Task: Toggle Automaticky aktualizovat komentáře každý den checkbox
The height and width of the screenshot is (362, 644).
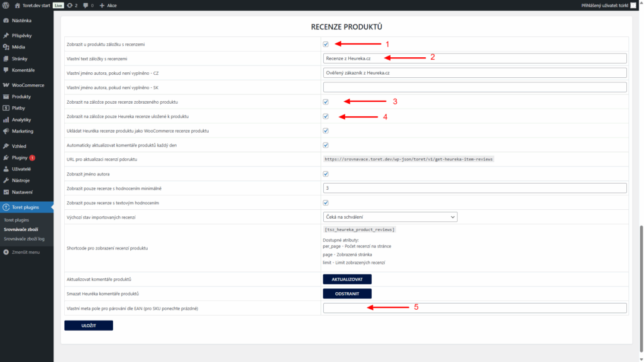Action: [326, 145]
